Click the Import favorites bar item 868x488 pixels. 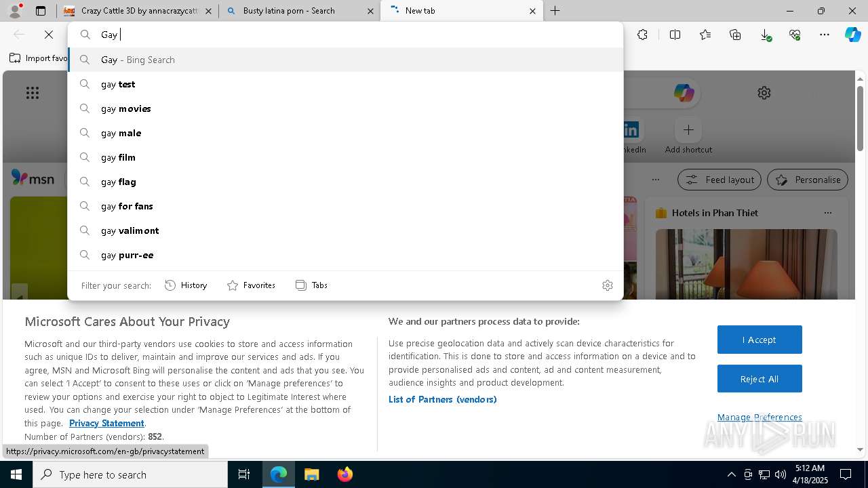(x=38, y=58)
